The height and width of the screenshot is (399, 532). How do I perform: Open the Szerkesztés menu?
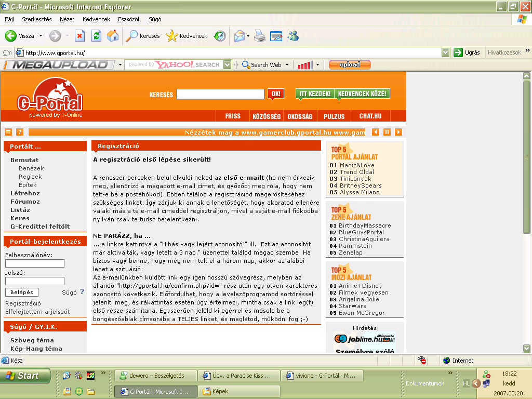tap(37, 19)
